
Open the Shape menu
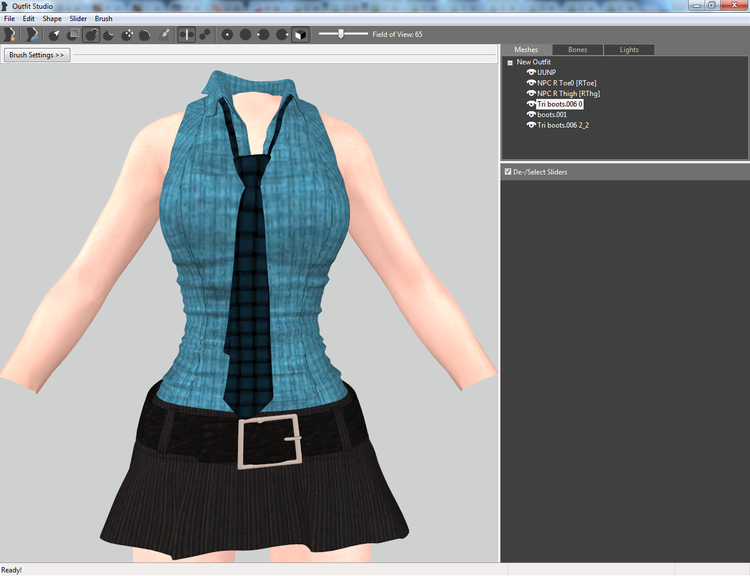[52, 19]
